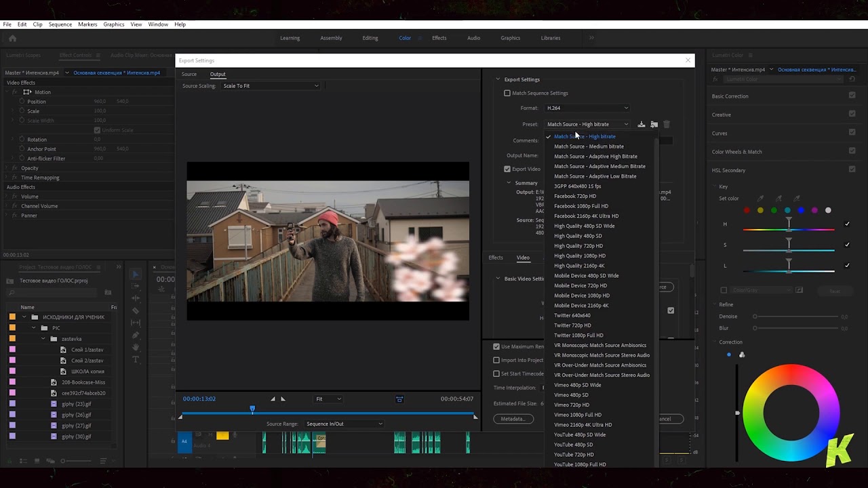Select Vimeo 1080p Full HD preset
868x488 pixels.
[578, 415]
